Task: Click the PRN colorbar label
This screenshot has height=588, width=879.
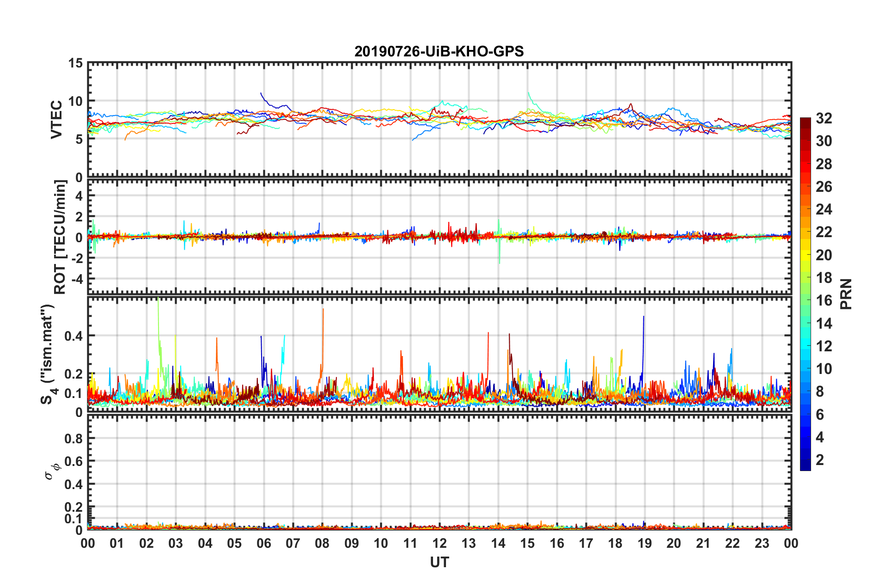Action: 846,294
